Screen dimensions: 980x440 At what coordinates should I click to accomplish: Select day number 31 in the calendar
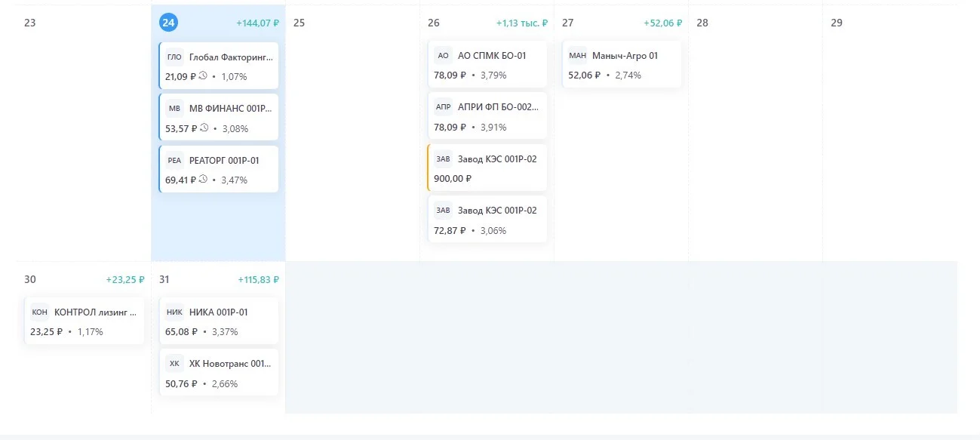(x=164, y=279)
